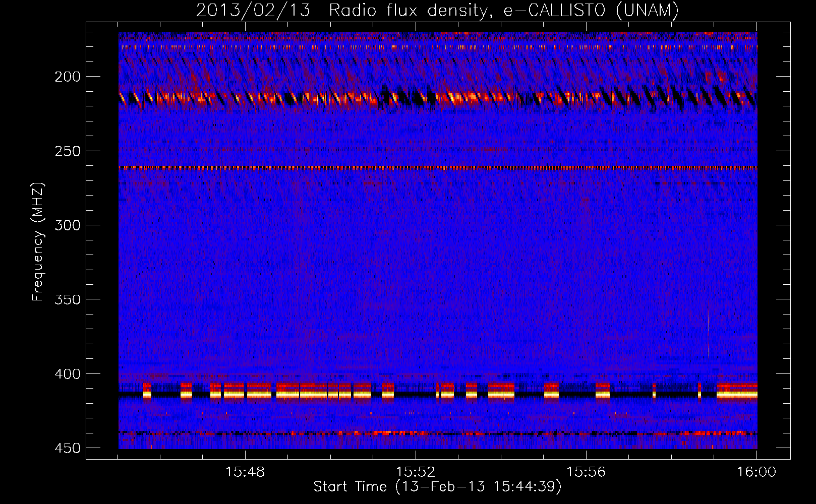Select the date '2013/02/13' in the title
This screenshot has height=504, width=816.
tap(253, 10)
